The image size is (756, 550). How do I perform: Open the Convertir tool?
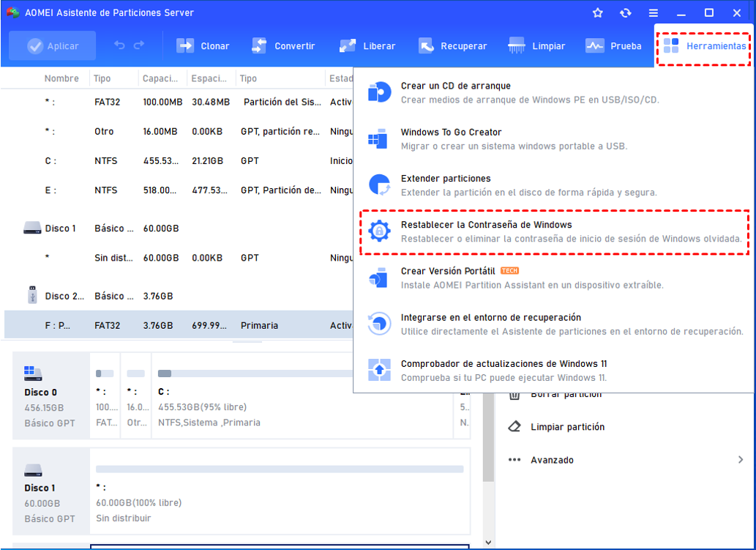283,46
